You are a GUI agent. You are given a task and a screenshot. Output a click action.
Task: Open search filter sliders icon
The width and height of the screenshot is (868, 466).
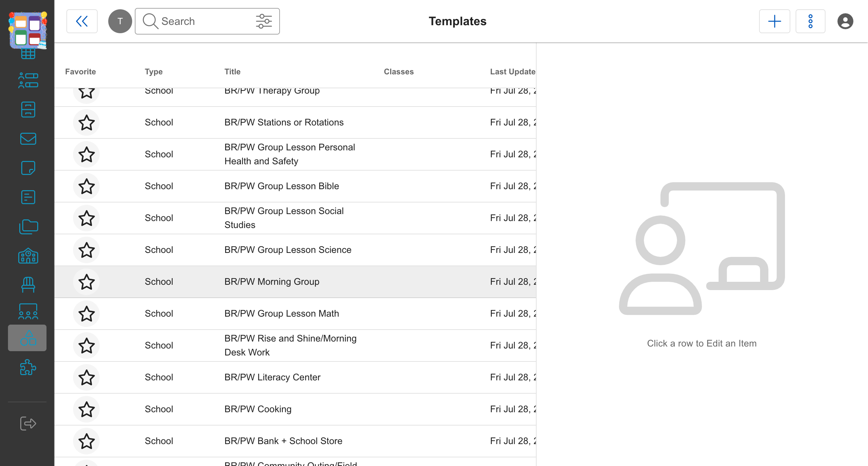tap(264, 21)
